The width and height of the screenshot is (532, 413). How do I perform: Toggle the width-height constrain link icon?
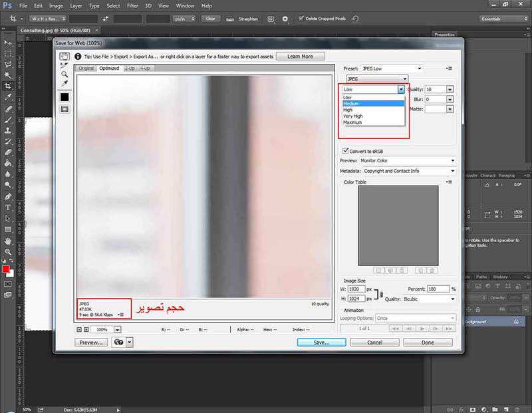(x=381, y=294)
